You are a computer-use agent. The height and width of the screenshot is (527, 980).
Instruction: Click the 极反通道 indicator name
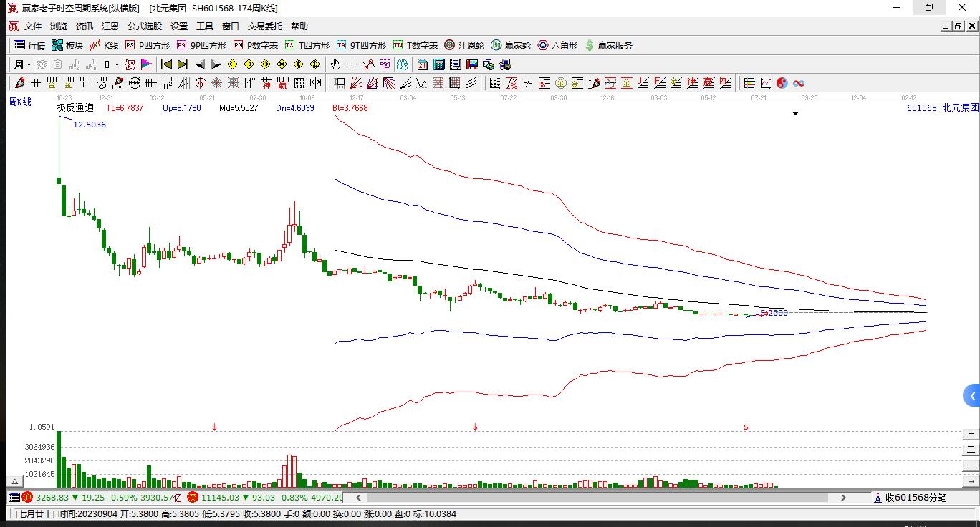[75, 108]
